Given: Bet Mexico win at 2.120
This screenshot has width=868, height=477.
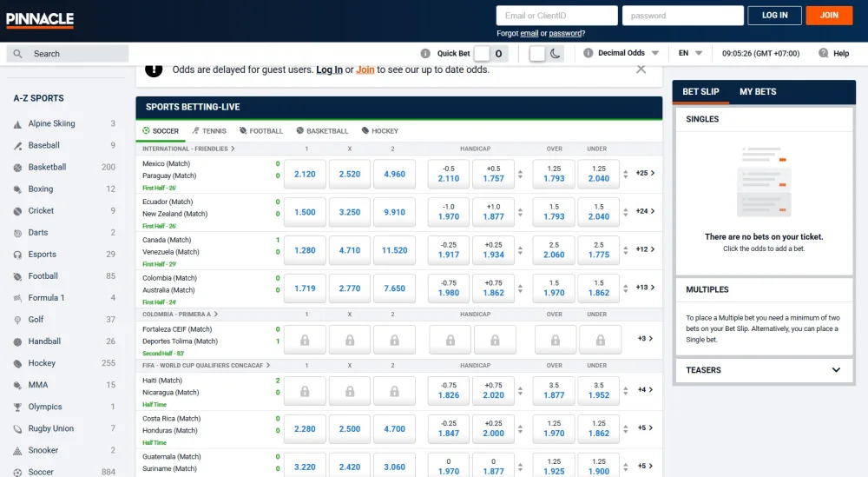Looking at the screenshot, I should coord(305,174).
